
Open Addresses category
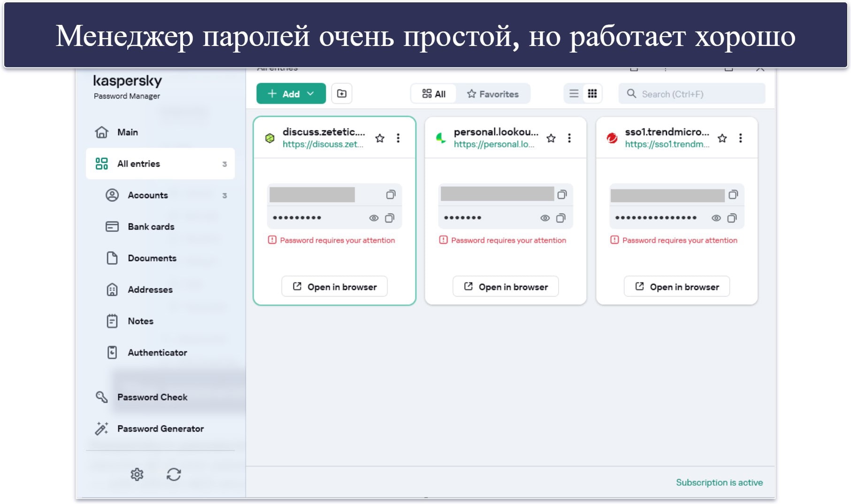(160, 290)
